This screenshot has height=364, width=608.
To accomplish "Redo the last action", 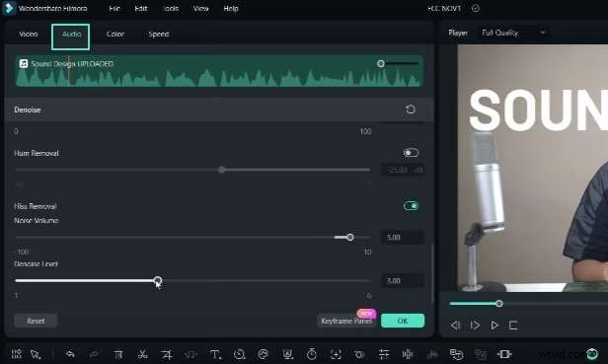I will (94, 354).
